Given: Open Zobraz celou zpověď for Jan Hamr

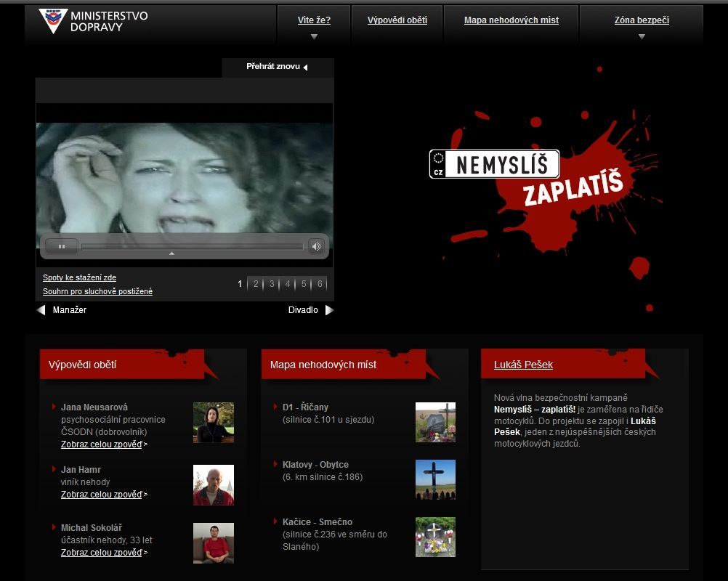Looking at the screenshot, I should point(102,495).
